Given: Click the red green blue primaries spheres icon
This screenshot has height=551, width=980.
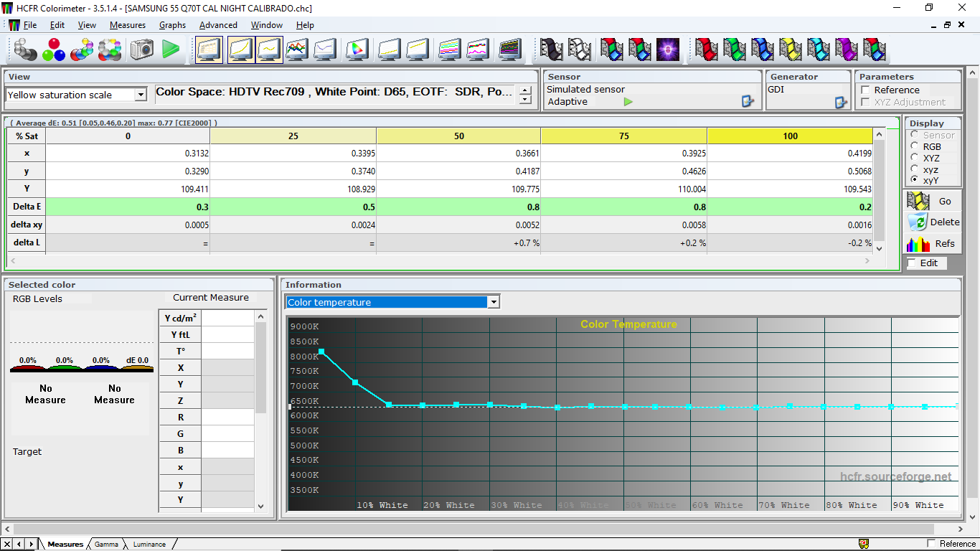Looking at the screenshot, I should 54,50.
